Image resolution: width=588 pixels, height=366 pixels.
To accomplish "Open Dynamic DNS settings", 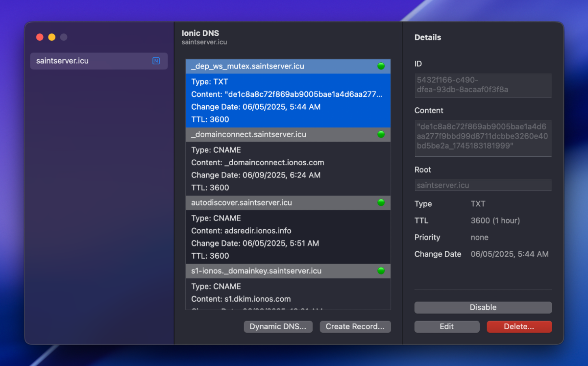I will pyautogui.click(x=278, y=327).
